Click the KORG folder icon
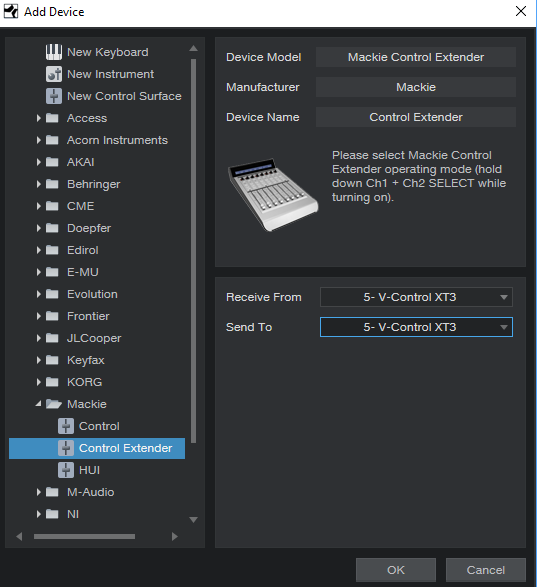537x587 pixels. point(52,382)
